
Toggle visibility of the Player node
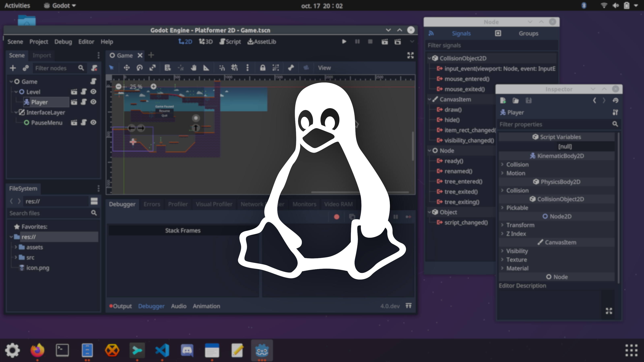(x=93, y=102)
